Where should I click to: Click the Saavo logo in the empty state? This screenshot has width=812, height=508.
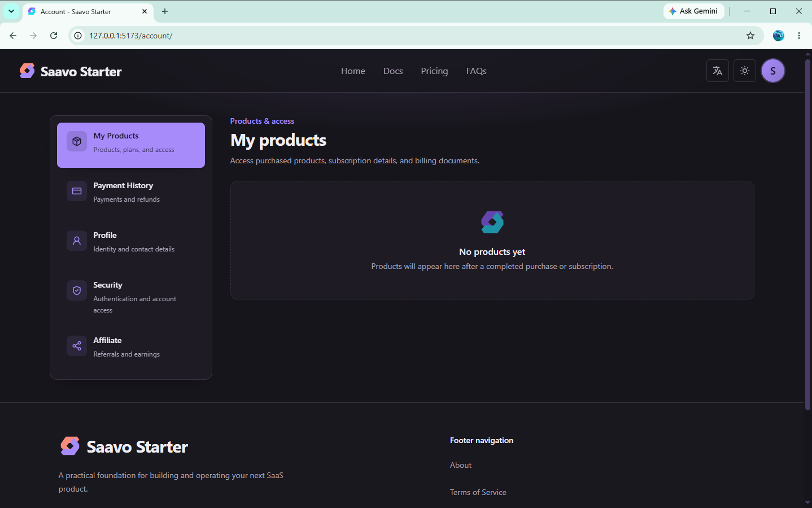[x=492, y=222]
